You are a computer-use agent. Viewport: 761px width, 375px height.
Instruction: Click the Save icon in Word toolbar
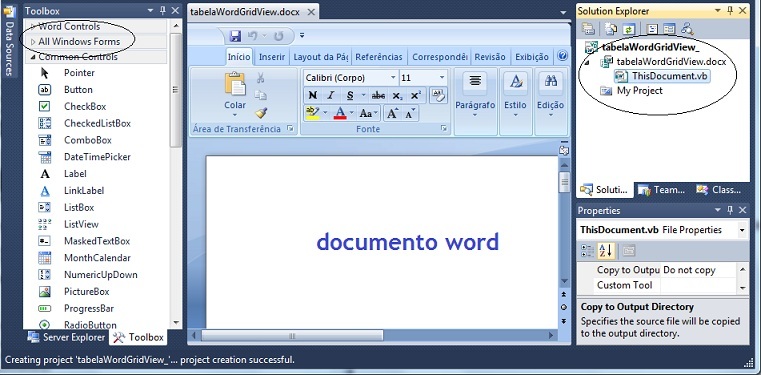click(235, 36)
